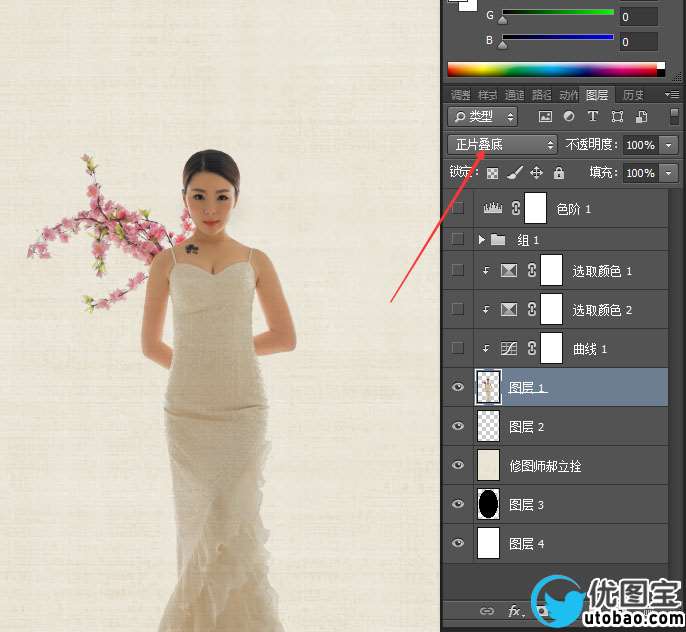686x632 pixels.
Task: Switch to the 路径 tab
Action: (541, 95)
